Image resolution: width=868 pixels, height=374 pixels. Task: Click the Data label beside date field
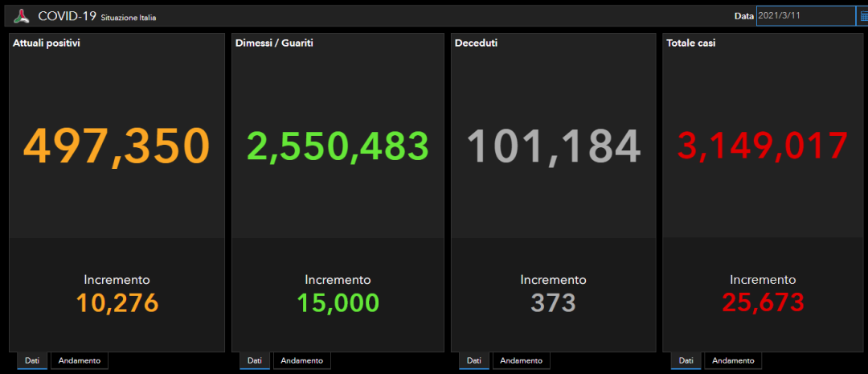click(x=744, y=16)
